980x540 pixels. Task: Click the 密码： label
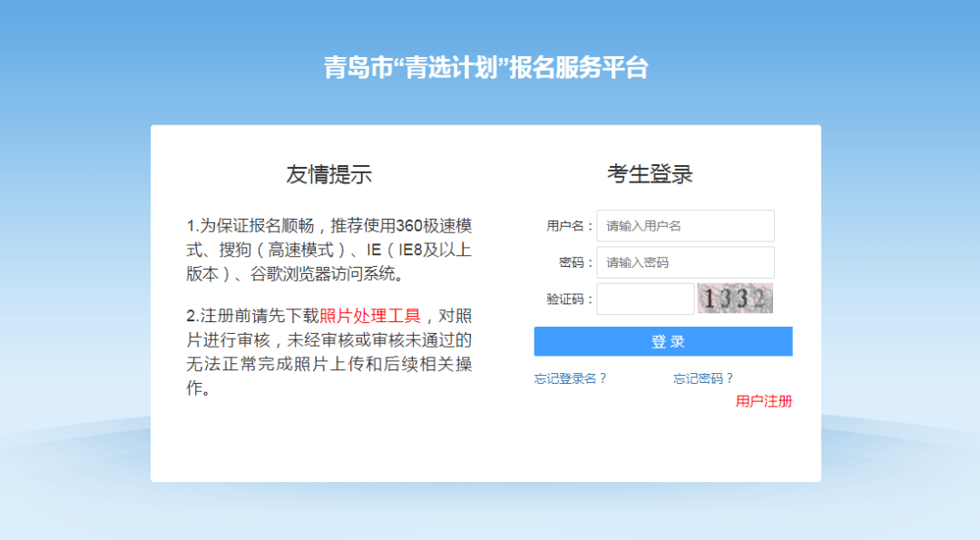(575, 262)
